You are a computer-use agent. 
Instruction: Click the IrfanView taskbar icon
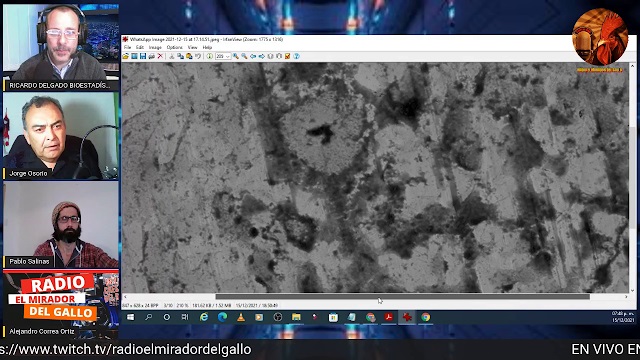[407, 317]
